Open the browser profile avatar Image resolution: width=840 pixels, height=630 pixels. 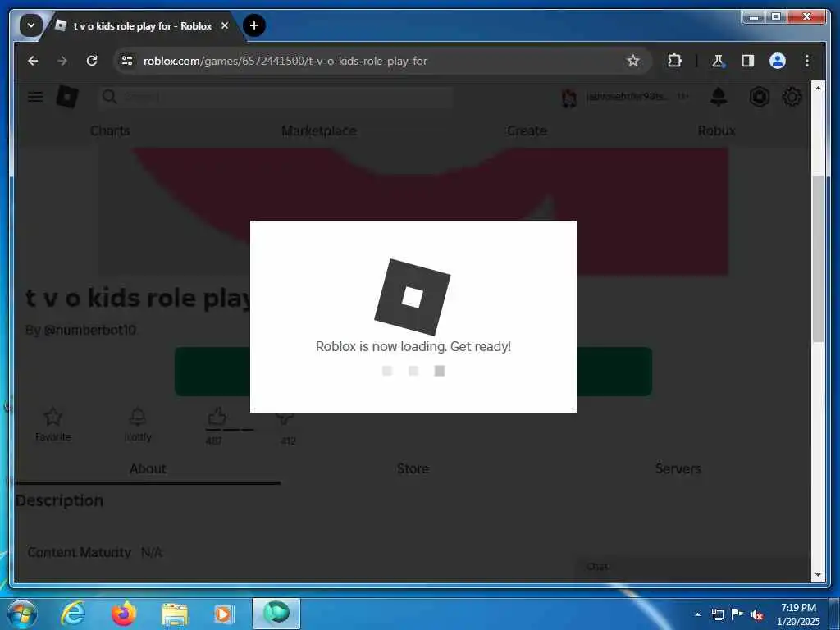click(778, 61)
